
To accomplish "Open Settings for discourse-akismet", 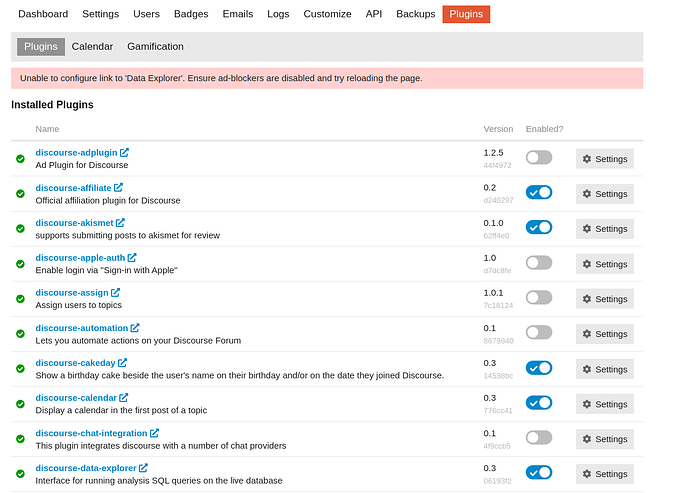I will (x=605, y=229).
